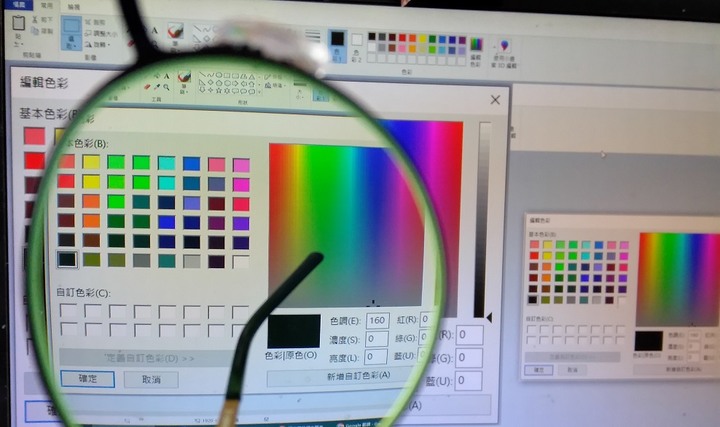The width and height of the screenshot is (720, 427).
Task: Pick the purple swatch in the ribbon palette
Action: click(462, 40)
